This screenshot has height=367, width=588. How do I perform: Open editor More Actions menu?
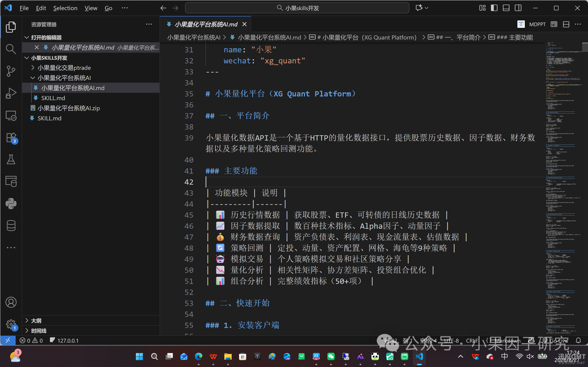click(578, 24)
